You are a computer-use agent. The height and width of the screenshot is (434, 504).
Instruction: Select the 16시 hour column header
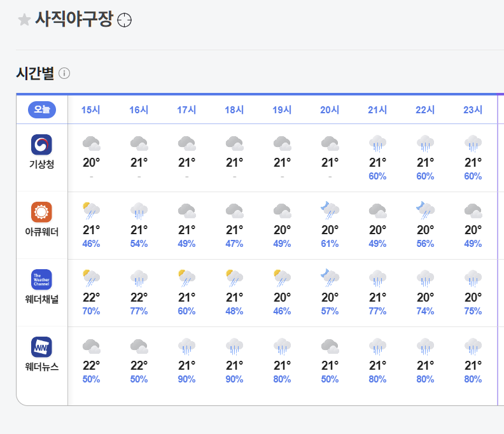(139, 110)
